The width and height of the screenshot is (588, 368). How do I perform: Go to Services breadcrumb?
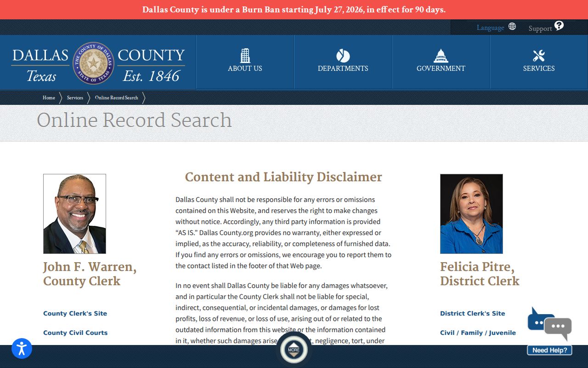pyautogui.click(x=75, y=98)
